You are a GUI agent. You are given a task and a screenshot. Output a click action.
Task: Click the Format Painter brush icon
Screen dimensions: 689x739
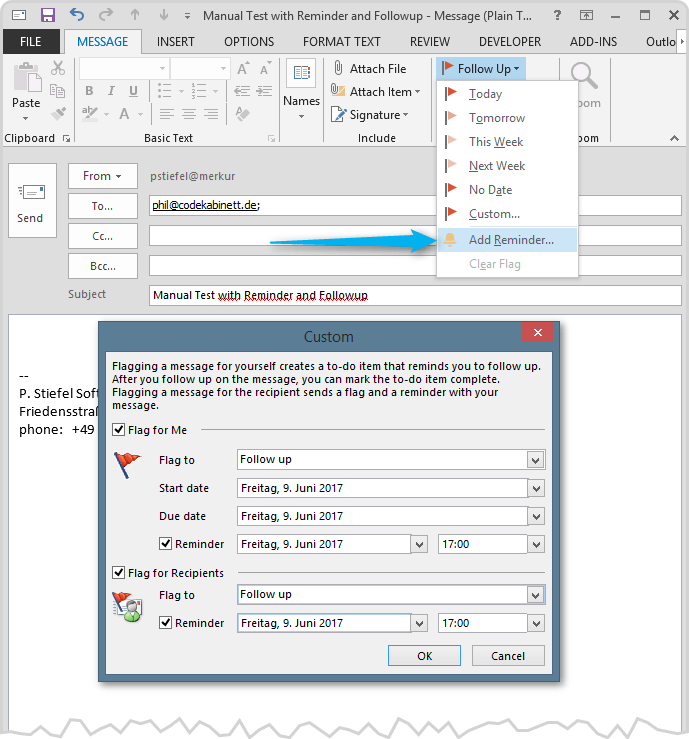57,113
